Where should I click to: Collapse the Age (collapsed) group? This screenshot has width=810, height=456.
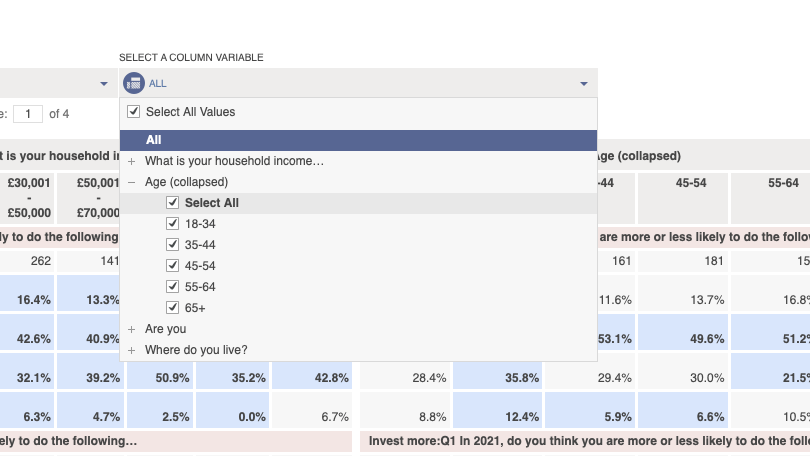132,182
